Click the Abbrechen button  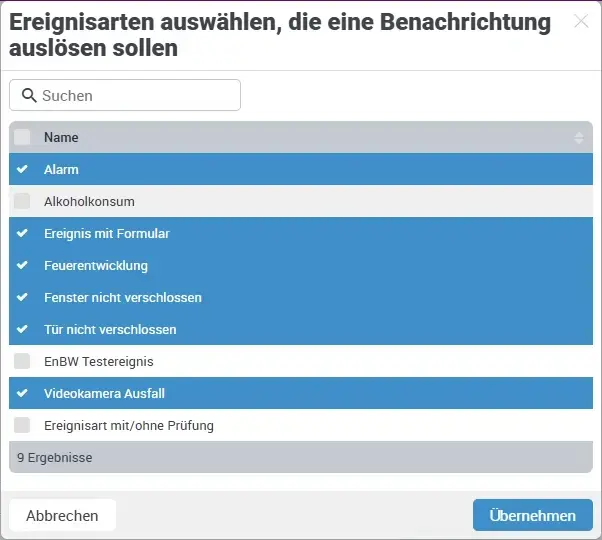pyautogui.click(x=62, y=516)
